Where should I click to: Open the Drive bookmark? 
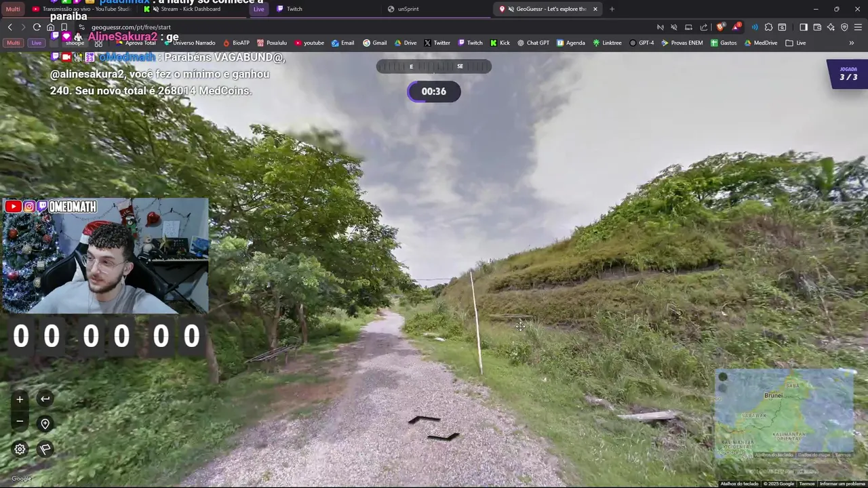405,43
